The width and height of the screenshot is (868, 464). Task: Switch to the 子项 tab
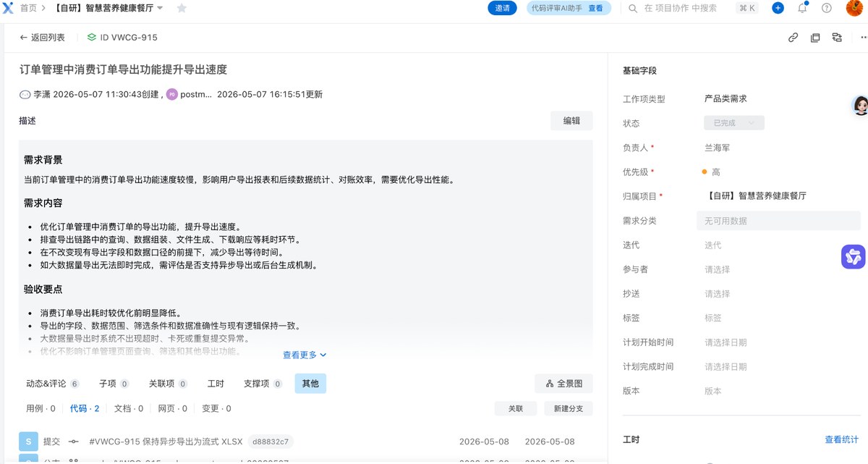tap(114, 384)
